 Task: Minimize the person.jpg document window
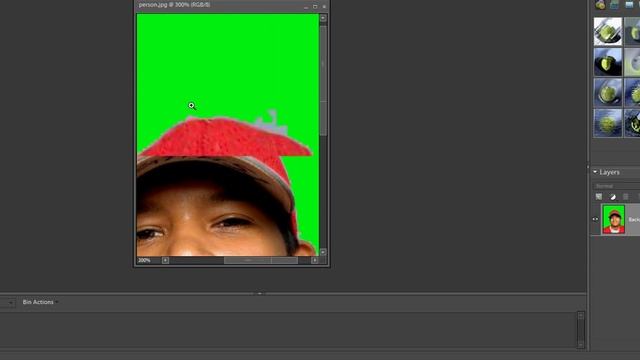306,7
